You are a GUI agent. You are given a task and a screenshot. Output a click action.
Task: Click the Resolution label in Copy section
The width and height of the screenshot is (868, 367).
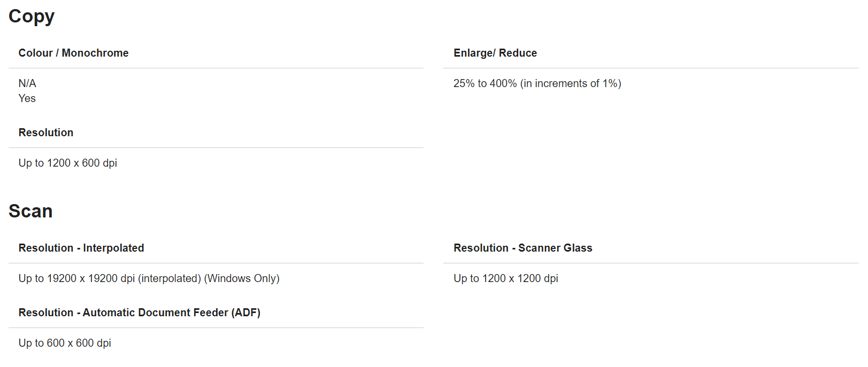pos(46,132)
